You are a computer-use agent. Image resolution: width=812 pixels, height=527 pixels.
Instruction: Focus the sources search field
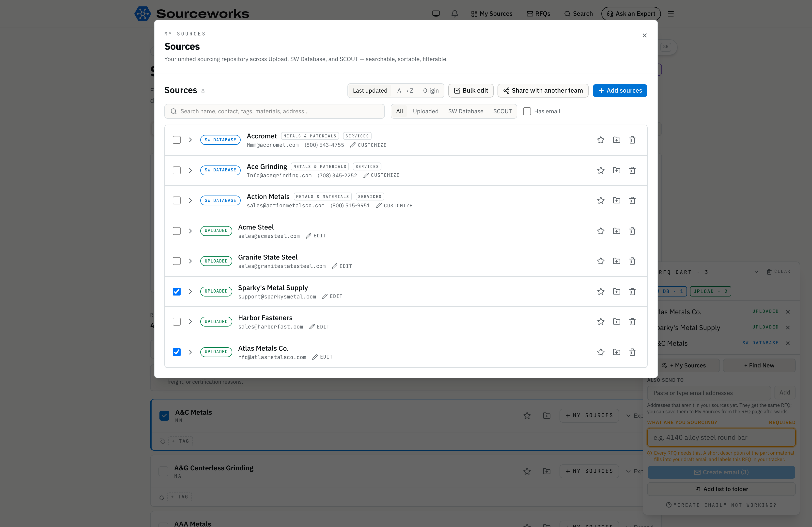point(274,111)
